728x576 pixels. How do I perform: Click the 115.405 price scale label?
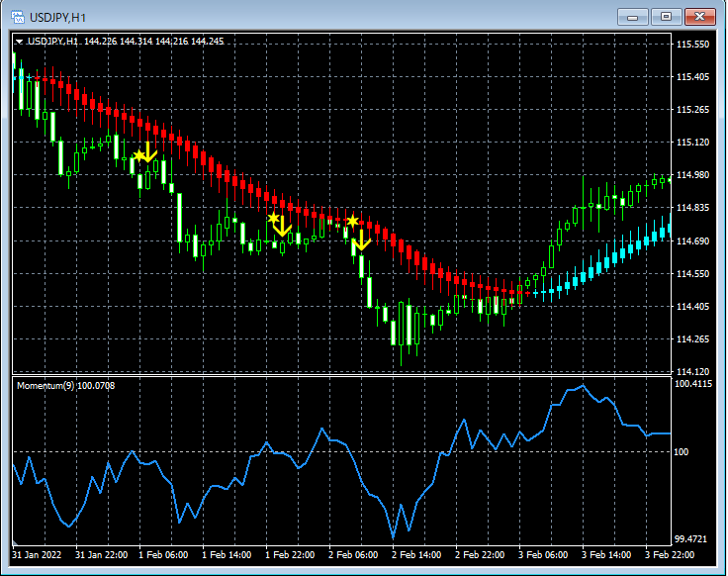692,77
